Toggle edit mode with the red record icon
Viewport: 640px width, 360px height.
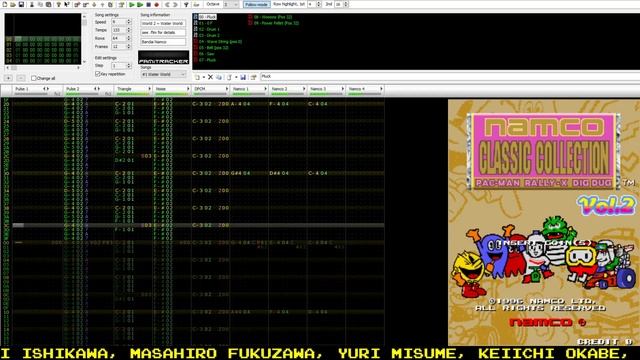tap(156, 4)
